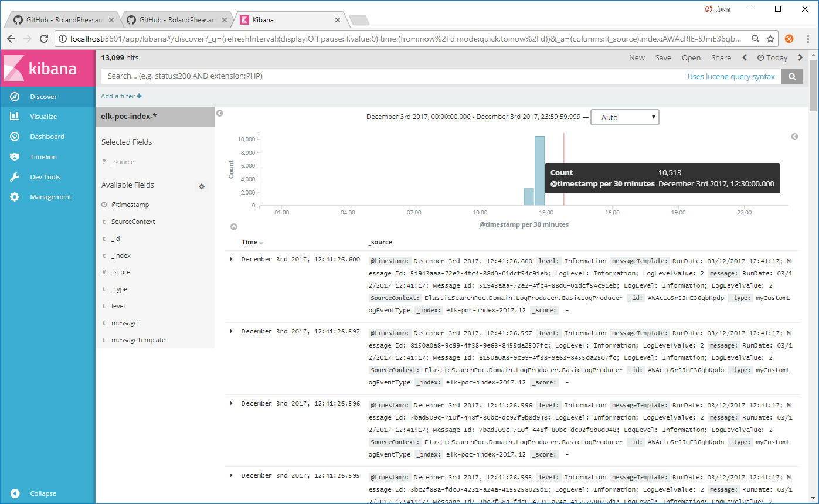Open the available fields gear settings
The height and width of the screenshot is (504, 819).
[202, 186]
